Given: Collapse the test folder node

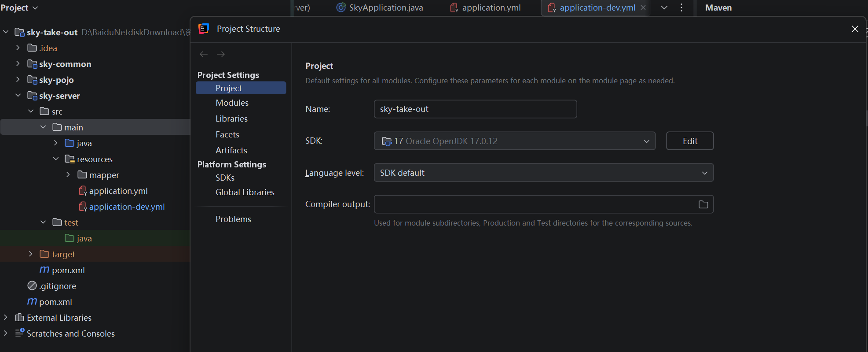Looking at the screenshot, I should (x=43, y=222).
